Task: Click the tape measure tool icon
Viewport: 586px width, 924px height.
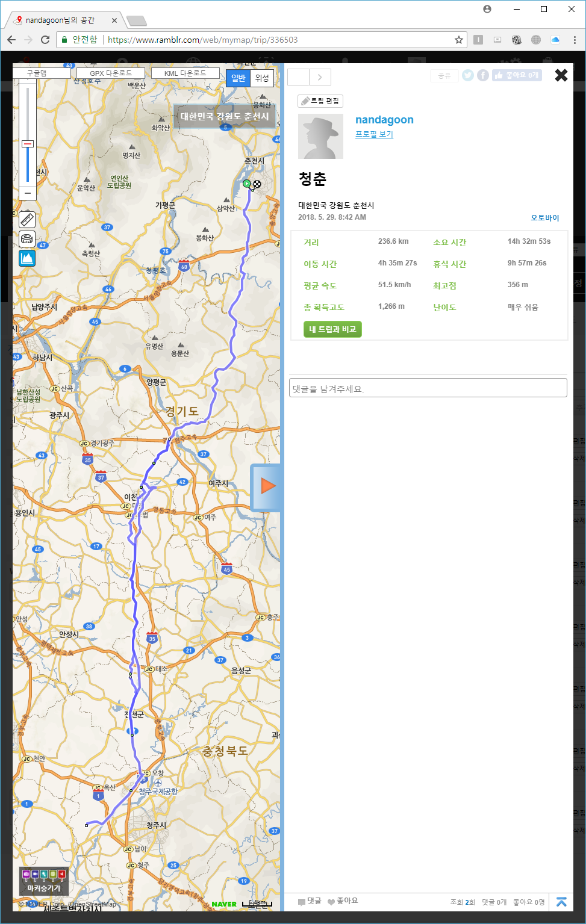Action: pos(27,239)
